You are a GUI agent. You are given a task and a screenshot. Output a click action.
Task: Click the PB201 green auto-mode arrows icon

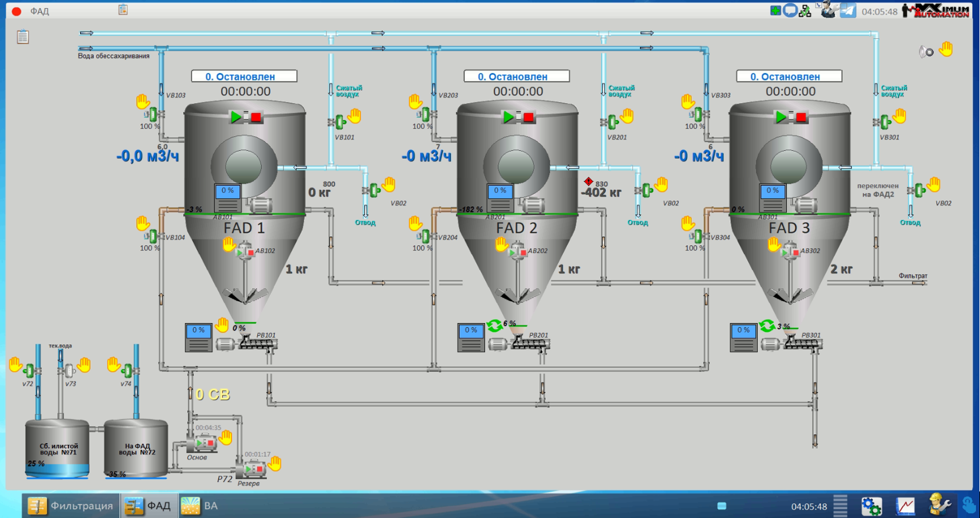click(494, 325)
